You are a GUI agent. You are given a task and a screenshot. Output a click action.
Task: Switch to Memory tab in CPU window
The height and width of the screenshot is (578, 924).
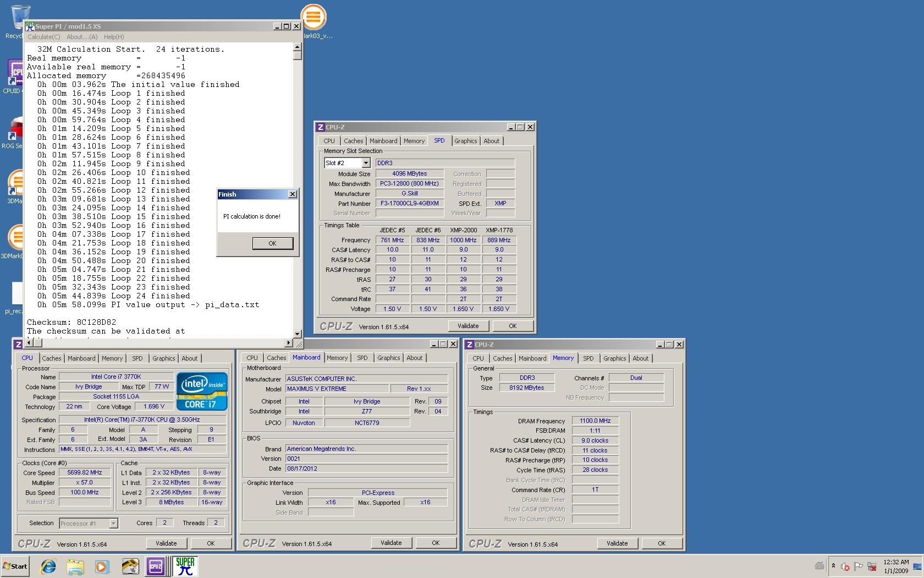coord(112,358)
